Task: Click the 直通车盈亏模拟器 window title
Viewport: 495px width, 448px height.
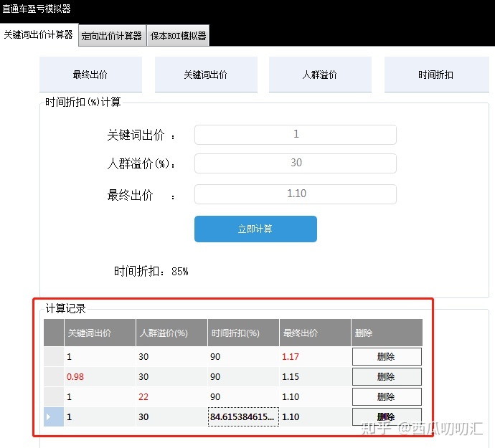Action: [x=37, y=9]
